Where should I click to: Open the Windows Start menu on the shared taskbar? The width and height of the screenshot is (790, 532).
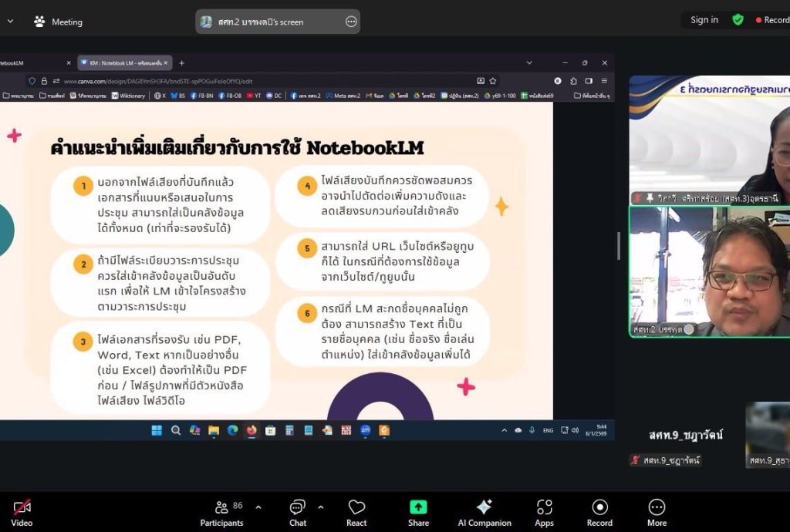157,430
